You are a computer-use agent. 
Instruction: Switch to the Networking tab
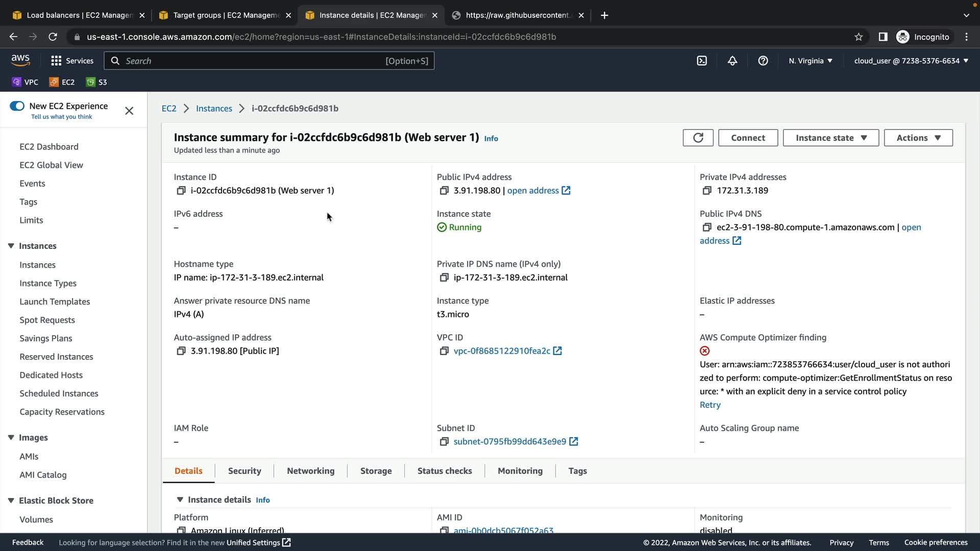coord(310,471)
